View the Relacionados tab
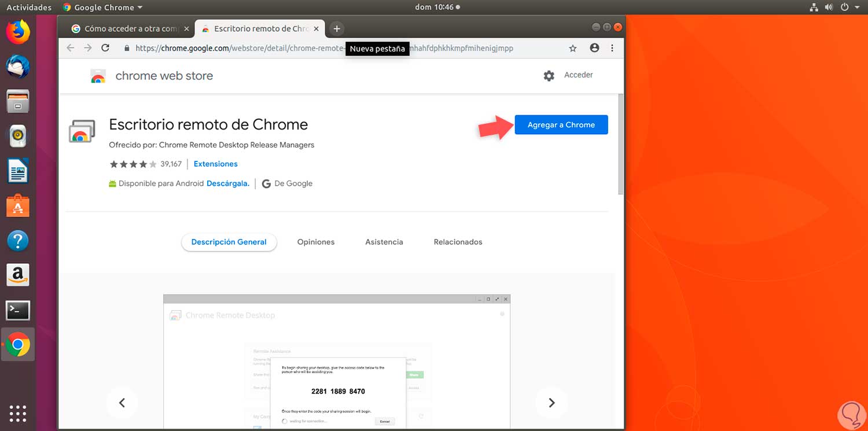The width and height of the screenshot is (868, 431). coord(458,242)
